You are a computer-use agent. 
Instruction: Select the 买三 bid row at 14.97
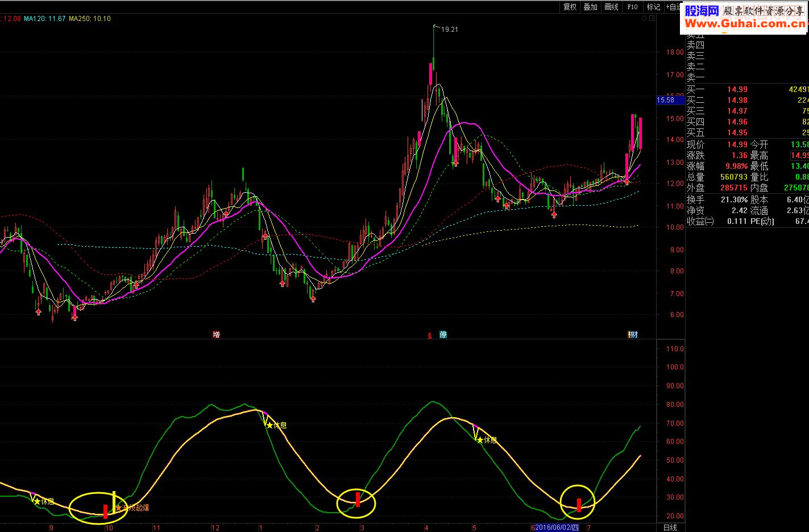(747, 111)
